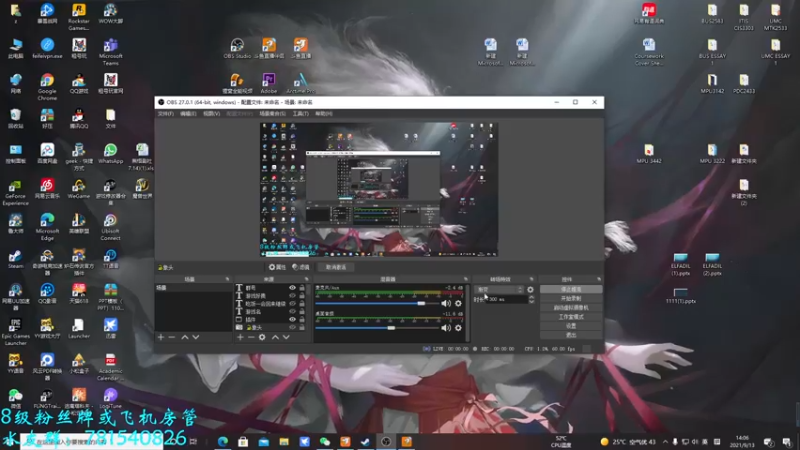Move the selected source down

(x=286, y=337)
